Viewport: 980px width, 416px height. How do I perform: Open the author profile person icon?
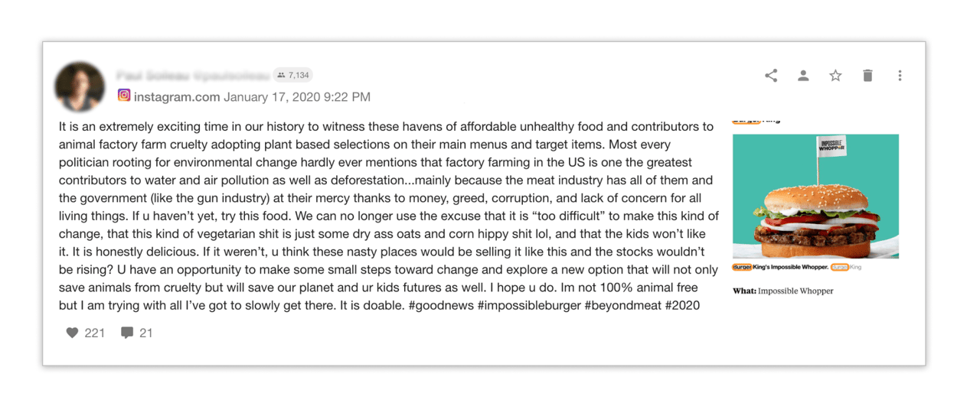point(803,76)
